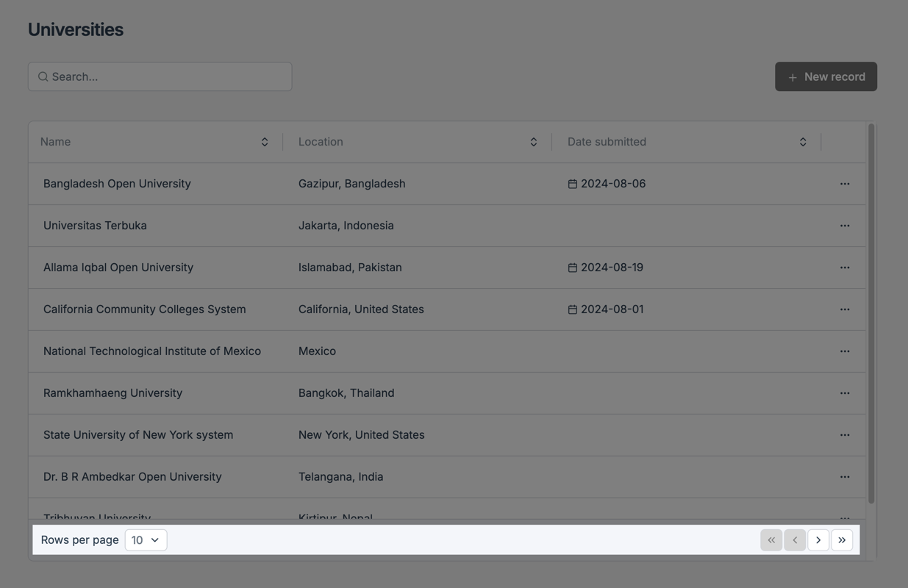Click the New record button
Viewport: 908px width, 588px height.
[826, 76]
